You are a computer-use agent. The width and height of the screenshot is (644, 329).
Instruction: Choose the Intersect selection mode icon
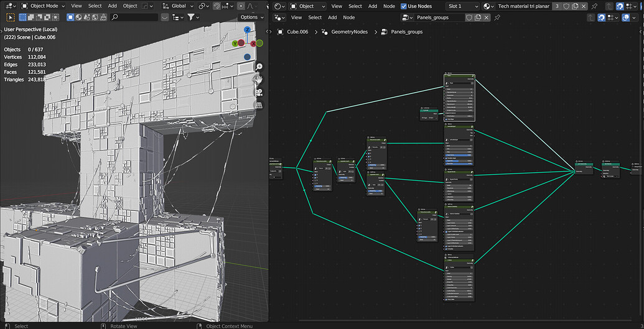pos(56,17)
